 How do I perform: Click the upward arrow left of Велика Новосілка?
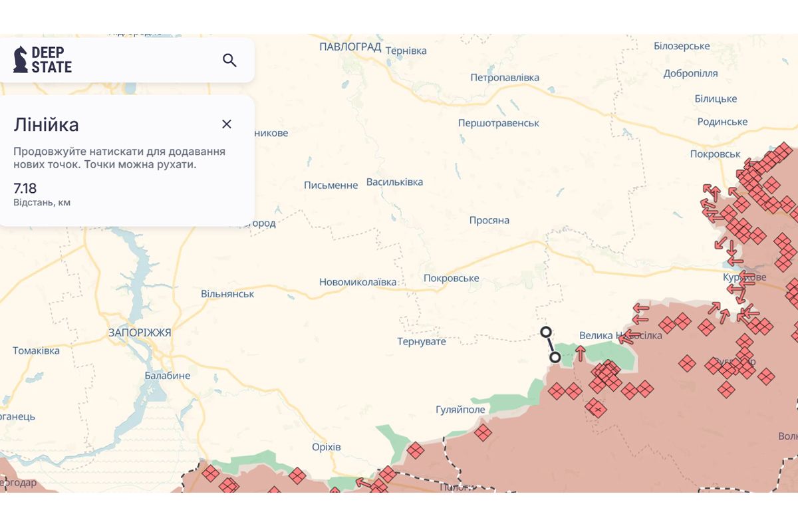(x=581, y=352)
